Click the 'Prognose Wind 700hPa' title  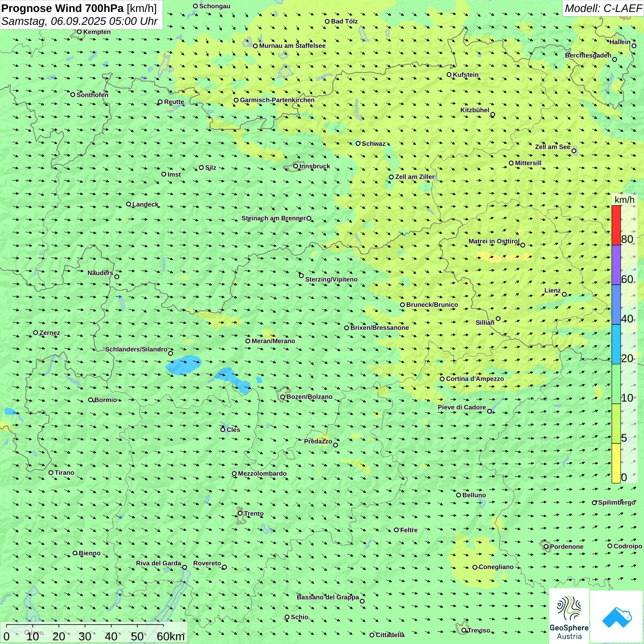click(x=63, y=8)
